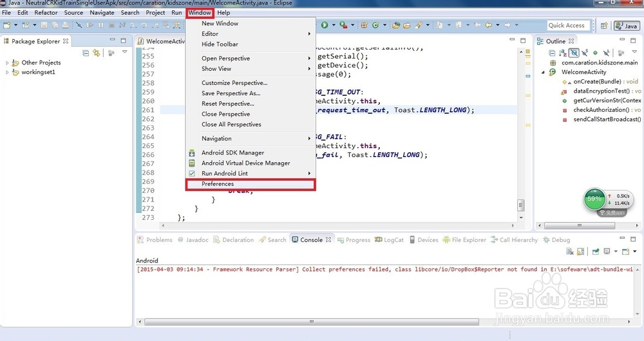
Task: Open the Refactor menu
Action: coord(46,13)
